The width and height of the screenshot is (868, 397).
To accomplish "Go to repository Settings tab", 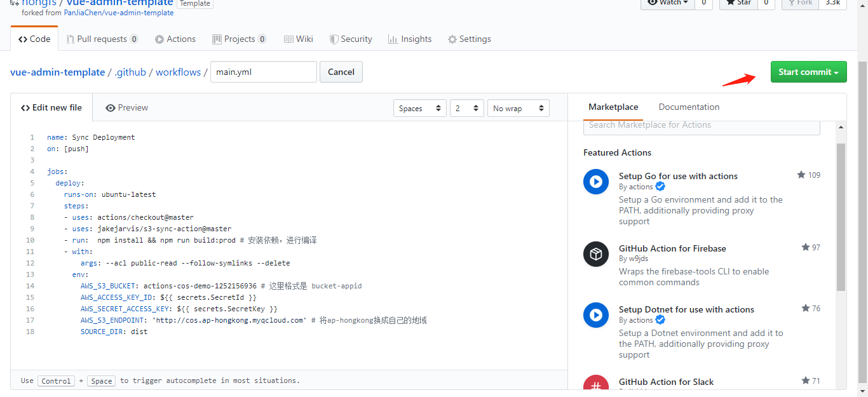I will pos(470,39).
